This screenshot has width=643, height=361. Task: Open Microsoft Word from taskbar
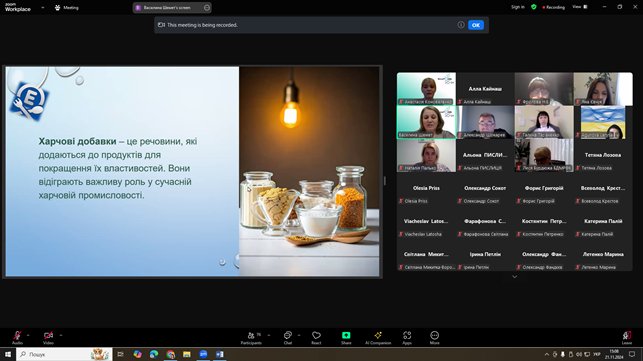tap(220, 354)
